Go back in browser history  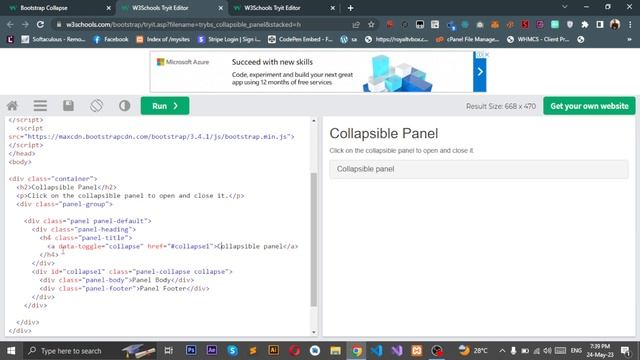click(x=10, y=24)
